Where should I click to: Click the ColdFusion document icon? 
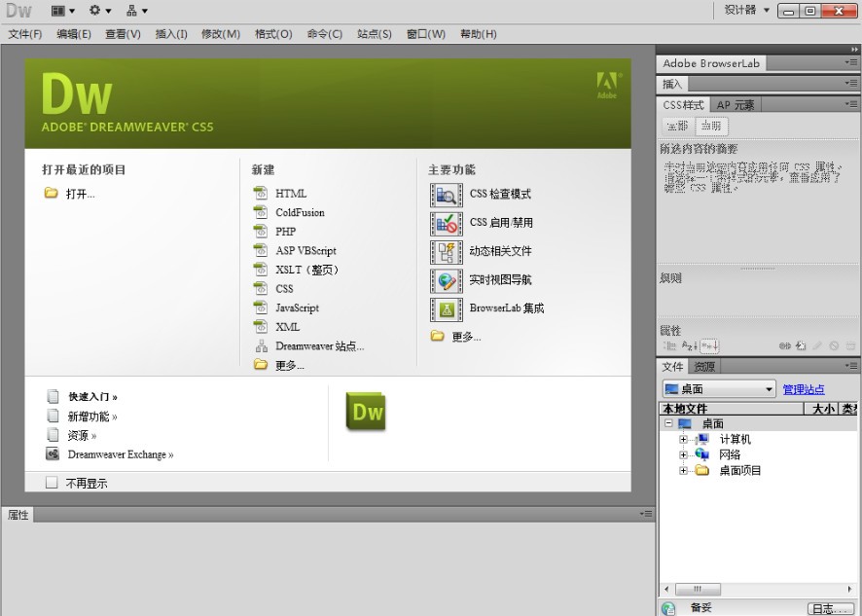[x=261, y=212]
